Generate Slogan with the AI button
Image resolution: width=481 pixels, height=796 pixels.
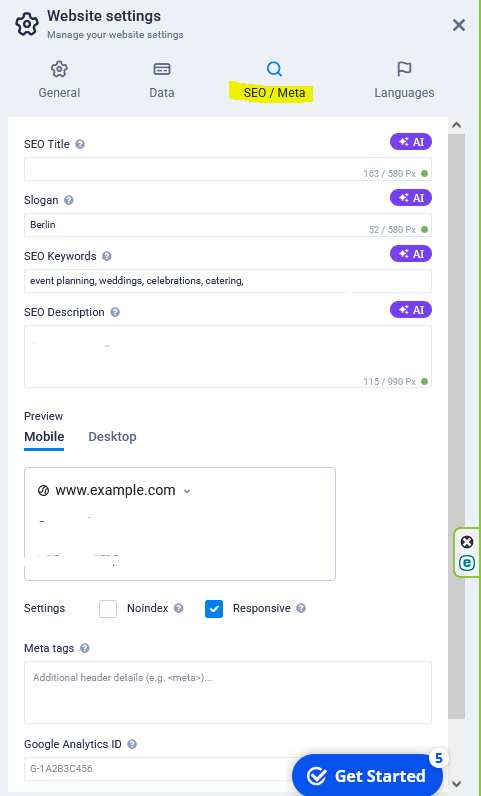[x=410, y=198]
